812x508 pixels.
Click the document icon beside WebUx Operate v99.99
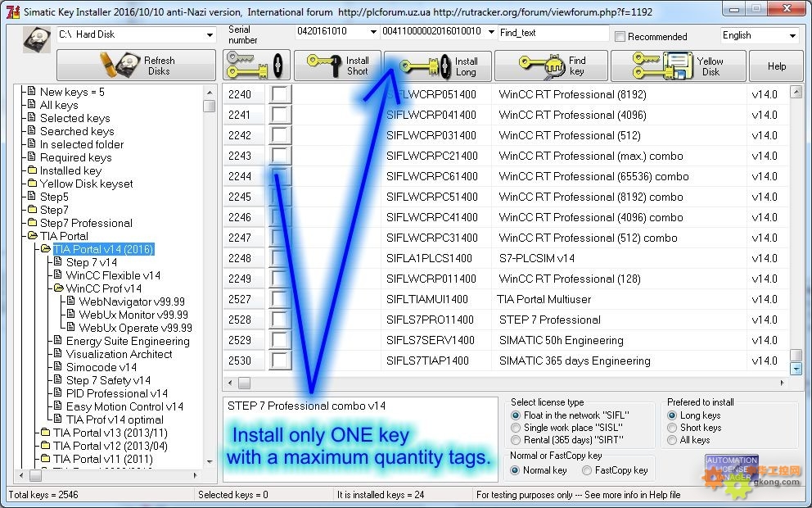click(71, 327)
